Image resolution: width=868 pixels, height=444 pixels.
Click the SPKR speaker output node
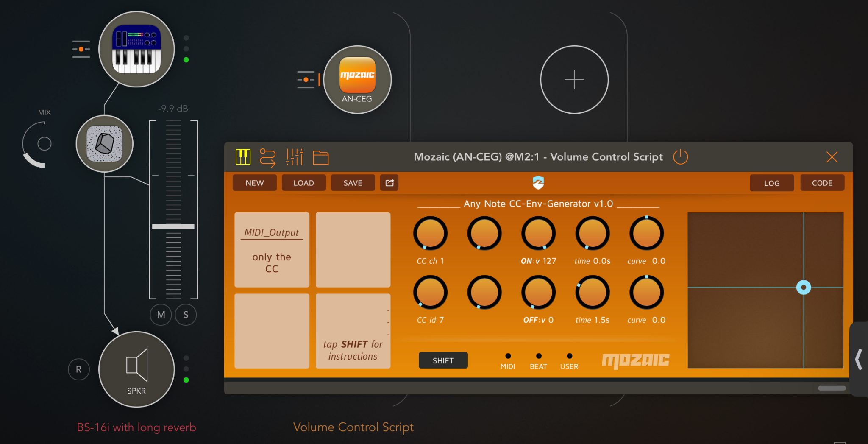pyautogui.click(x=136, y=369)
